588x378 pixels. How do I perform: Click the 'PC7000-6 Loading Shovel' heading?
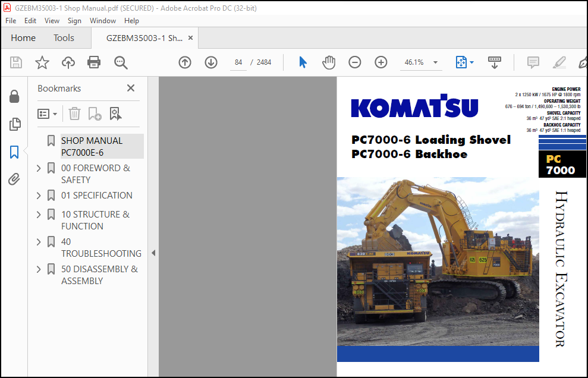[431, 140]
